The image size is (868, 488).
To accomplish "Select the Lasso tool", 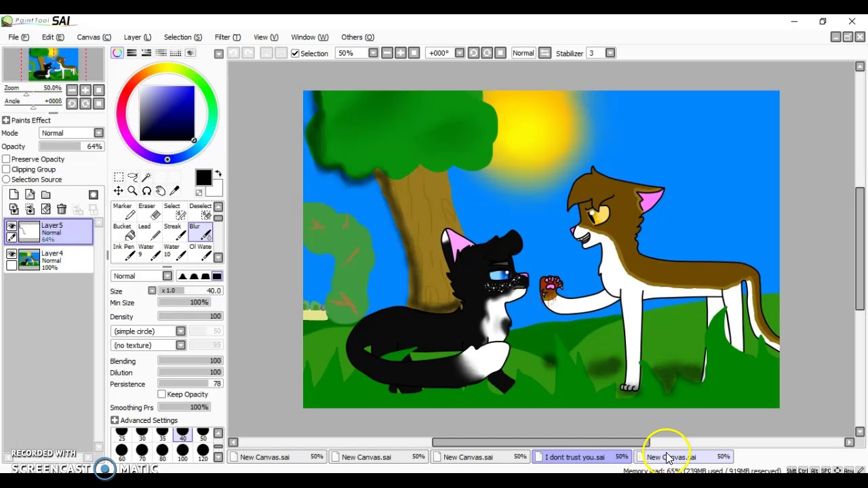I will point(133,177).
